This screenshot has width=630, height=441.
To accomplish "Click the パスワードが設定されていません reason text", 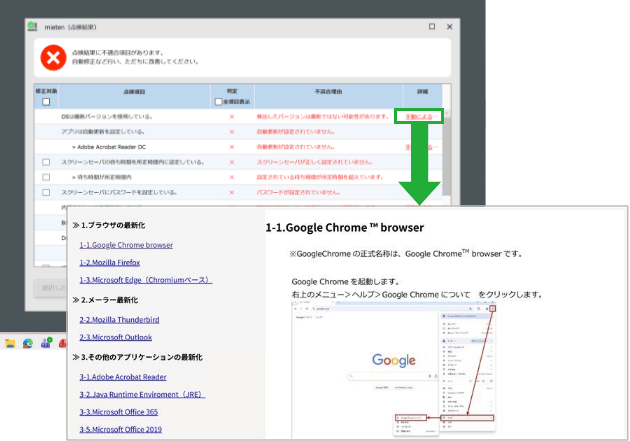I will point(299,192).
